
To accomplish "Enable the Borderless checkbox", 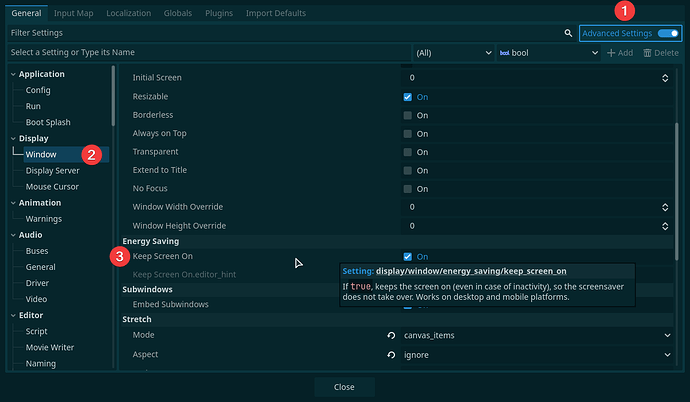I will (407, 115).
